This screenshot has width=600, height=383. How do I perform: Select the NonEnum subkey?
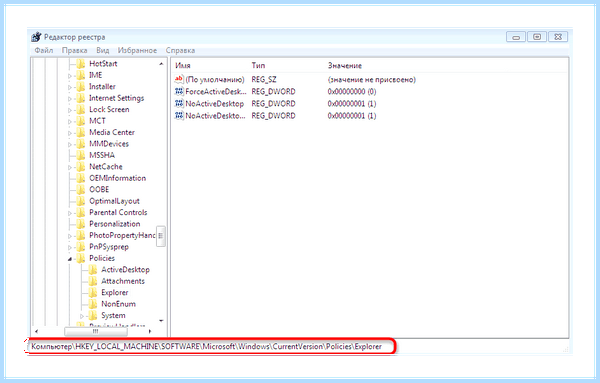(118, 304)
